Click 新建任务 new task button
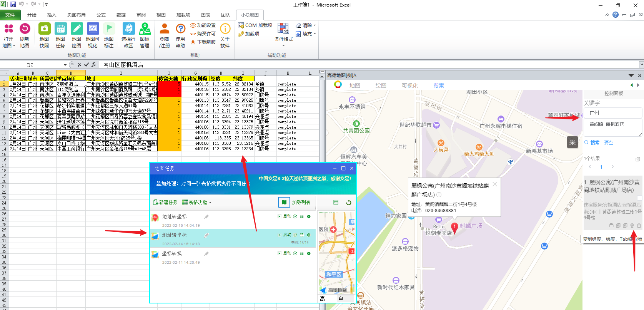 point(165,202)
